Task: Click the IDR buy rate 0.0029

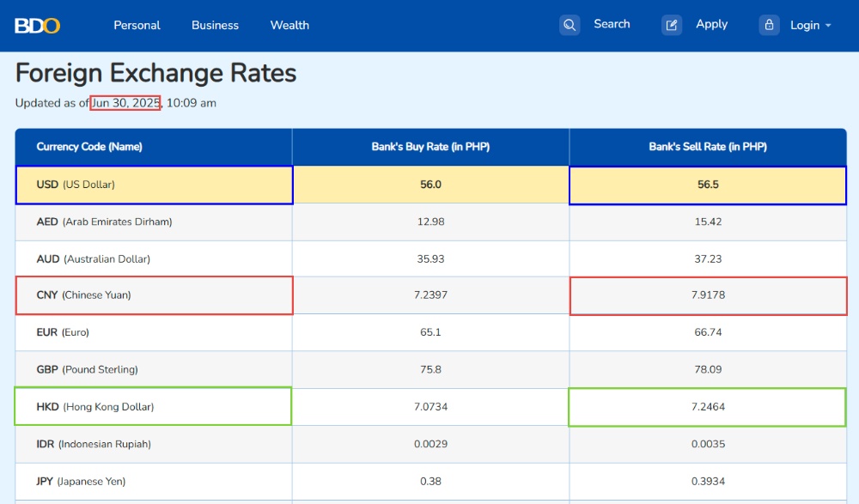Action: click(430, 444)
